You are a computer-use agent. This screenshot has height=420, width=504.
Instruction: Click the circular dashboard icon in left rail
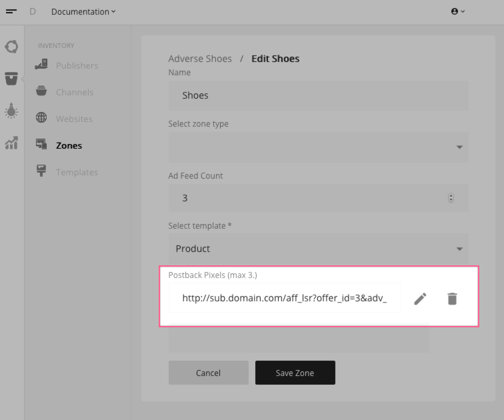tap(11, 47)
